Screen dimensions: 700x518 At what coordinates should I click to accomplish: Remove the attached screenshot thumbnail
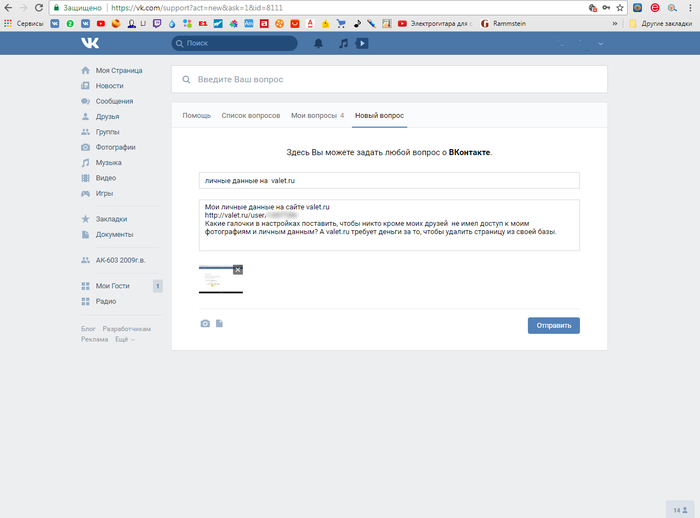238,269
